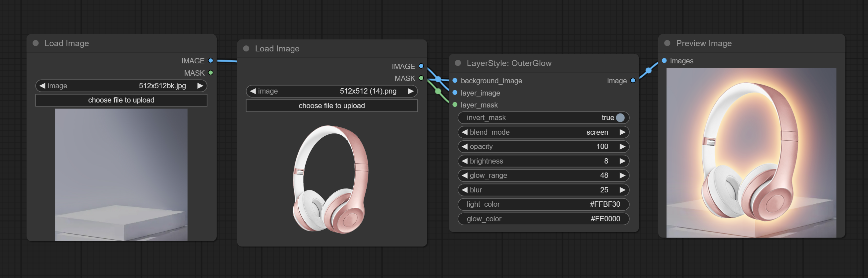The height and width of the screenshot is (278, 868).
Task: Click the glow_range value 48
Action: [604, 175]
